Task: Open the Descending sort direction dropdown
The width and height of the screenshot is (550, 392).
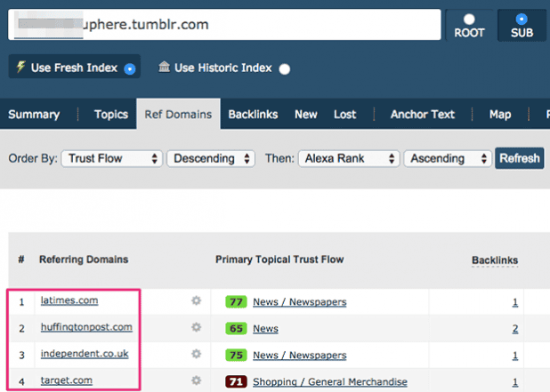Action: click(x=211, y=159)
